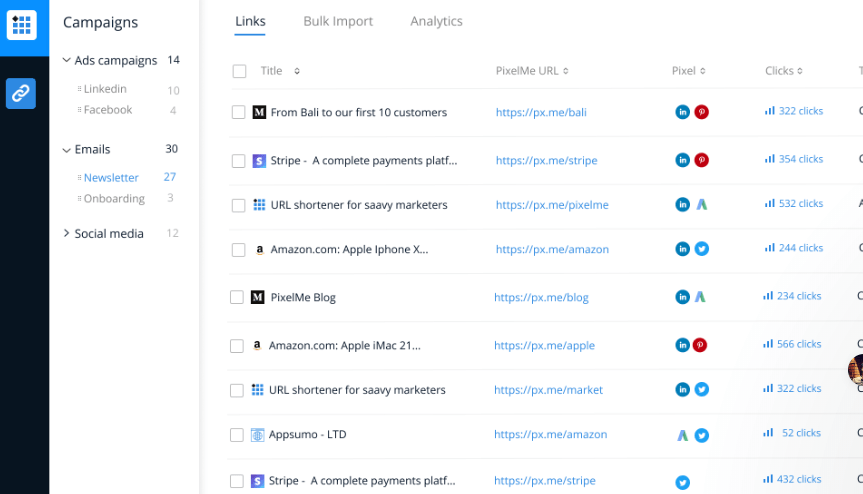Click Google Ads pixel in PixelMe Blog row
863x494 pixels.
tap(700, 297)
